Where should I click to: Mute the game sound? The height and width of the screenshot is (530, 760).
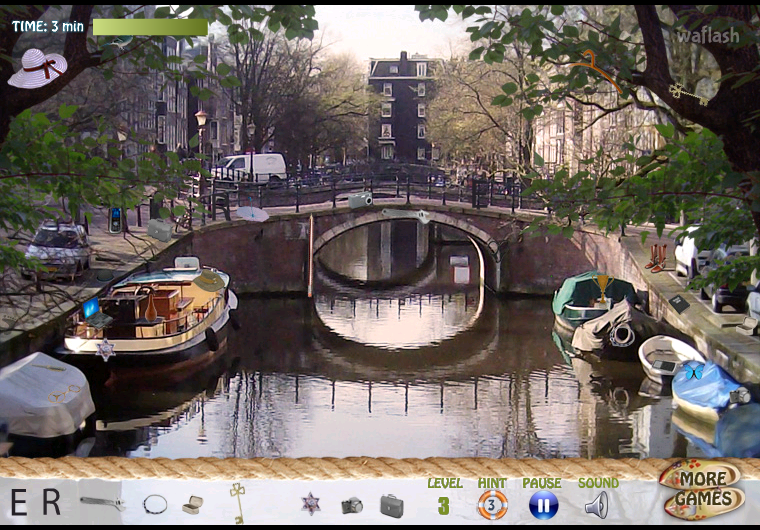[x=597, y=505]
